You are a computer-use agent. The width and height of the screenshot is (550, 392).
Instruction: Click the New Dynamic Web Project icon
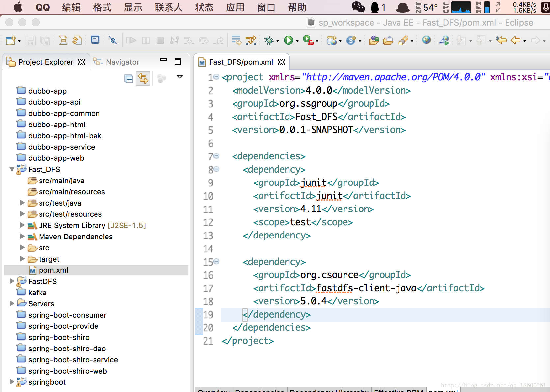click(x=332, y=40)
